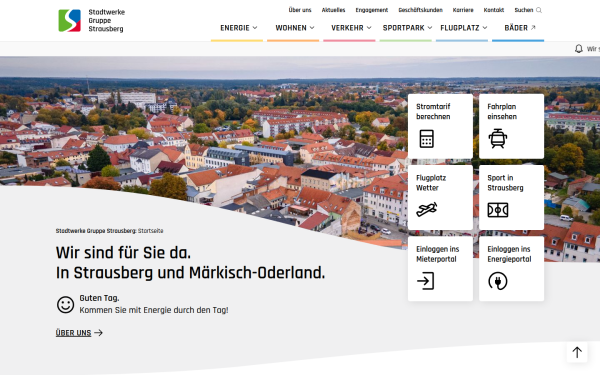Open the Engagement link
Viewport: 600px width, 375px height.
372,10
